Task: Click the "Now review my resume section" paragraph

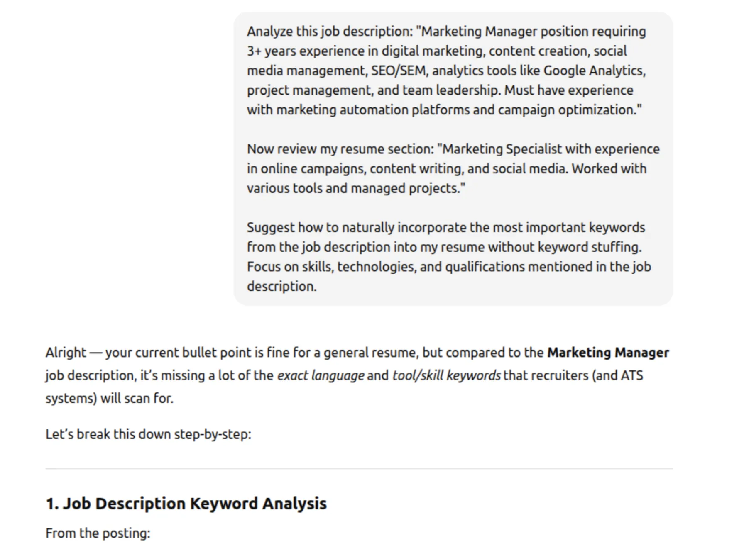Action: coord(453,168)
